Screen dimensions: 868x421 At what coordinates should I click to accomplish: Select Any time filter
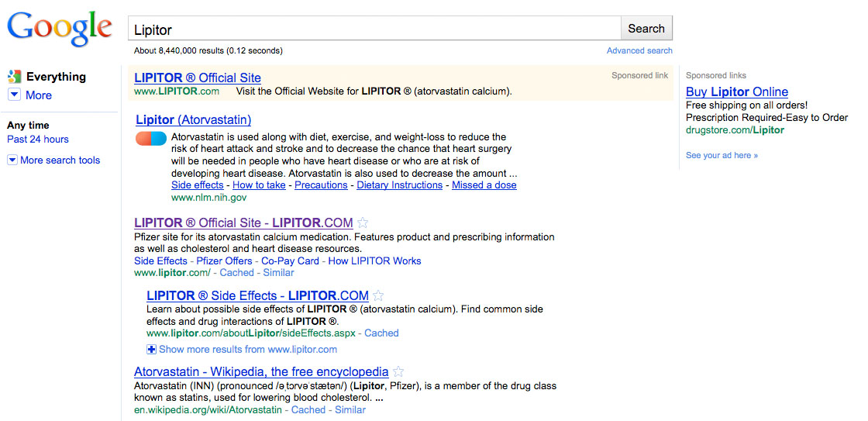pyautogui.click(x=28, y=126)
